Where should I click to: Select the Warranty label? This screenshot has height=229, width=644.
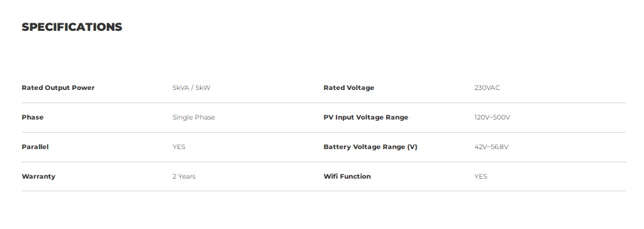[x=38, y=176]
